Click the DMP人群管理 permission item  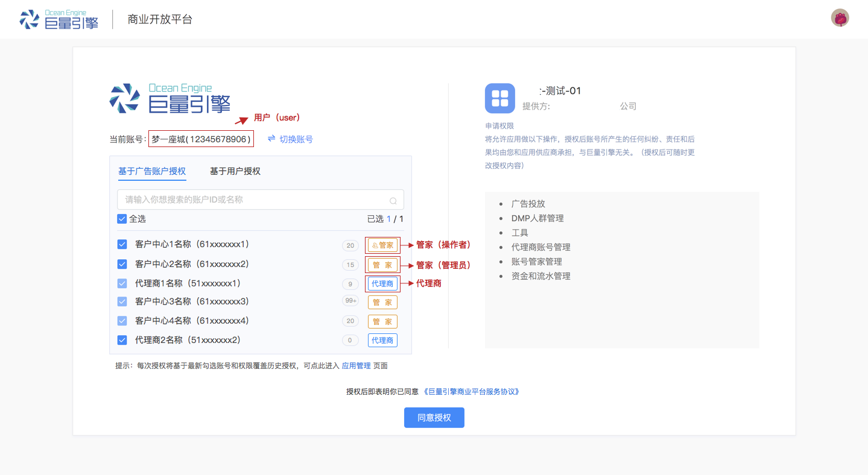(537, 218)
